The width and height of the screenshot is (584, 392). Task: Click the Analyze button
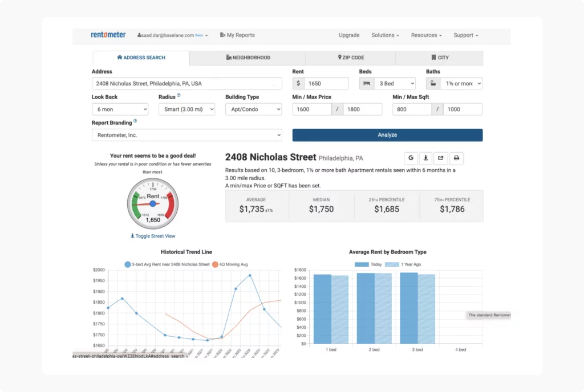click(387, 135)
